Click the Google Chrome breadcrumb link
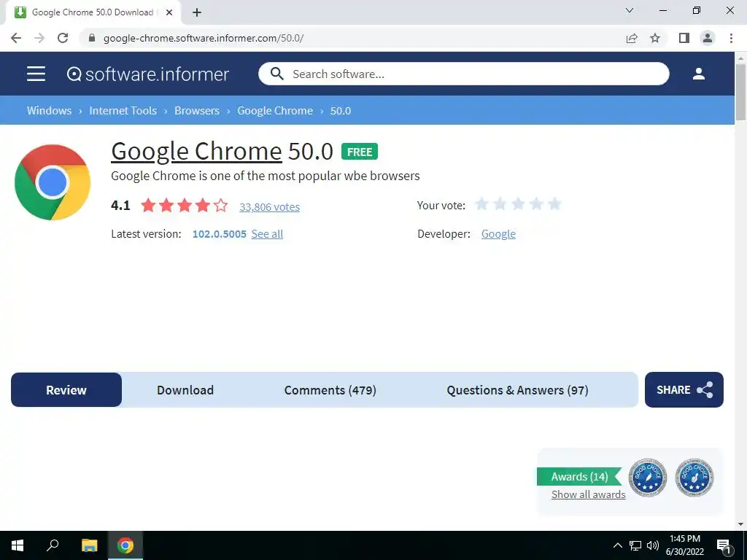This screenshot has width=747, height=560. click(275, 111)
